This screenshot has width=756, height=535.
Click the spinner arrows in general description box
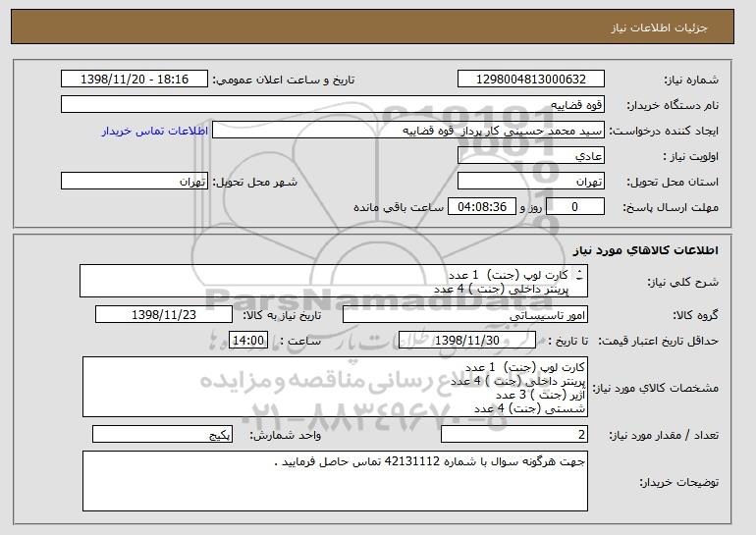[579, 275]
